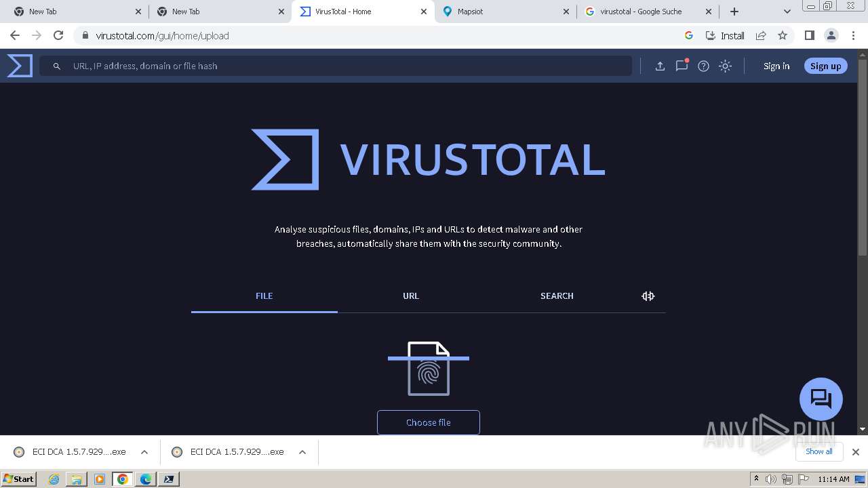This screenshot has width=868, height=488.
Task: Click Show all downloads
Action: (x=818, y=451)
